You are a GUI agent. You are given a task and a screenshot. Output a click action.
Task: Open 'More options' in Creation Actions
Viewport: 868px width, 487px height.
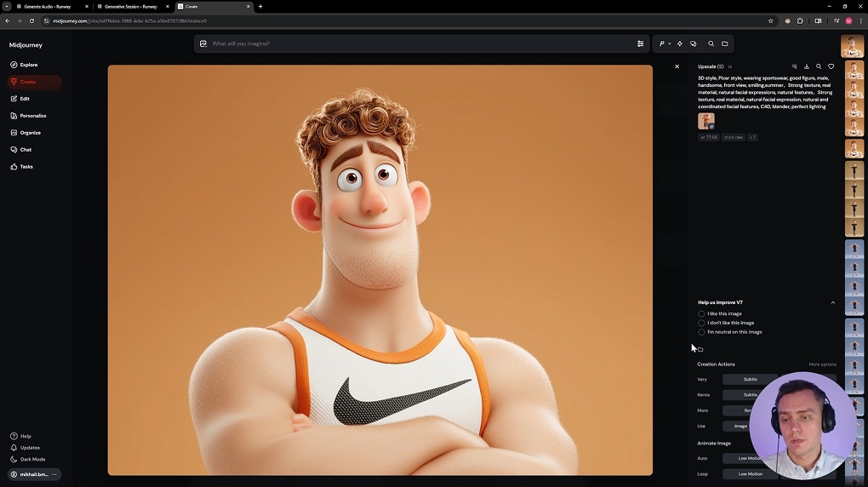point(822,364)
